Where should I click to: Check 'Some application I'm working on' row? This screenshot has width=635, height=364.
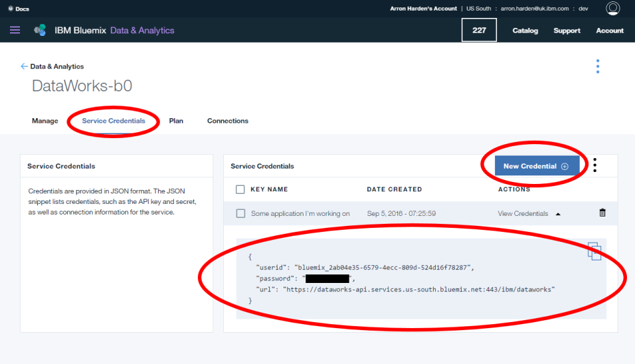pos(240,213)
